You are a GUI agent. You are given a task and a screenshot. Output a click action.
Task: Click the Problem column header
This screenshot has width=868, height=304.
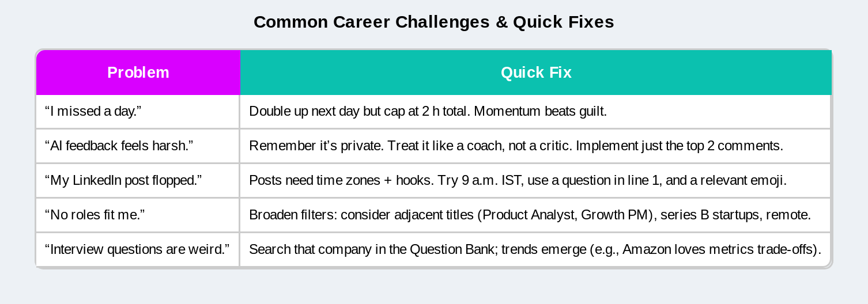click(x=138, y=73)
